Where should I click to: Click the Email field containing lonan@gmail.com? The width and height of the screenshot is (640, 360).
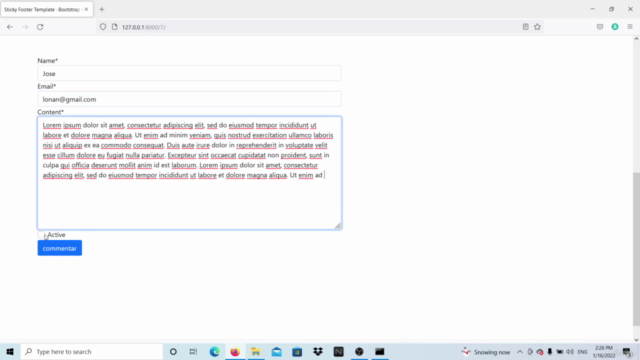click(189, 99)
